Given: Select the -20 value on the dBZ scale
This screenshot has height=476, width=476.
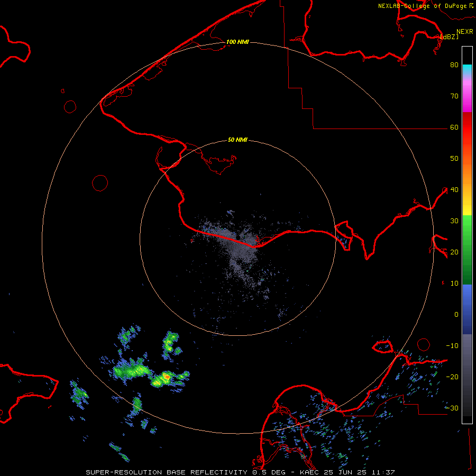Looking at the screenshot, I should click(452, 377).
